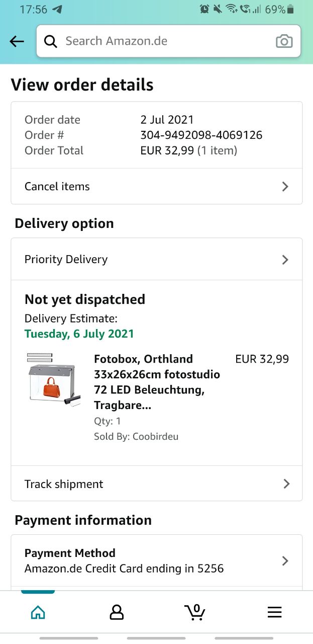Expand the Cancel items chevron
The width and height of the screenshot is (313, 644).
click(285, 187)
